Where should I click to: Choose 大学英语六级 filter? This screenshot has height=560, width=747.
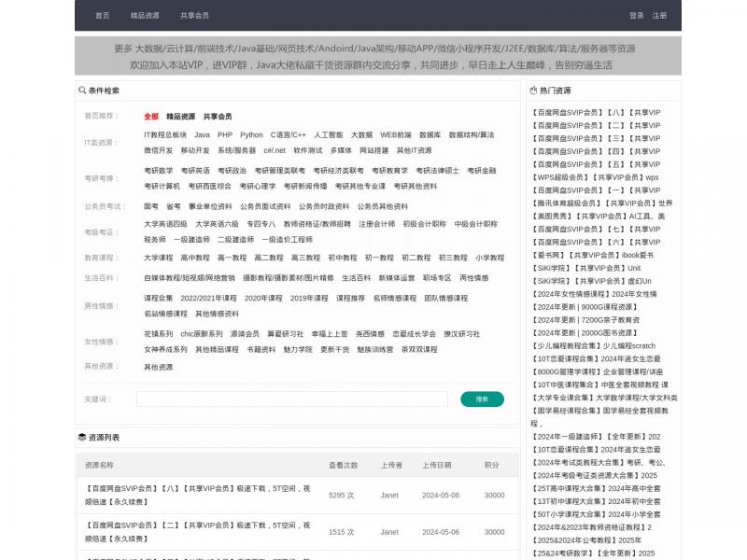point(217,224)
